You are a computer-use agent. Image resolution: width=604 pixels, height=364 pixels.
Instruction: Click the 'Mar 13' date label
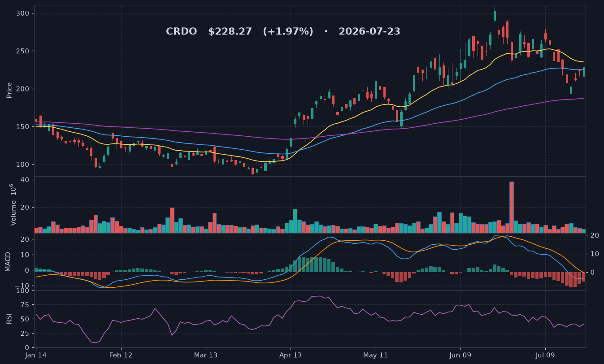[x=206, y=355]
